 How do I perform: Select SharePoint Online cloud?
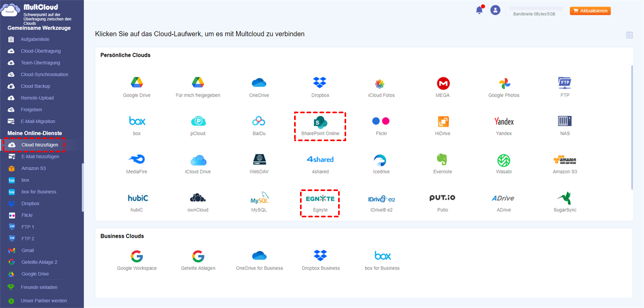coord(321,121)
